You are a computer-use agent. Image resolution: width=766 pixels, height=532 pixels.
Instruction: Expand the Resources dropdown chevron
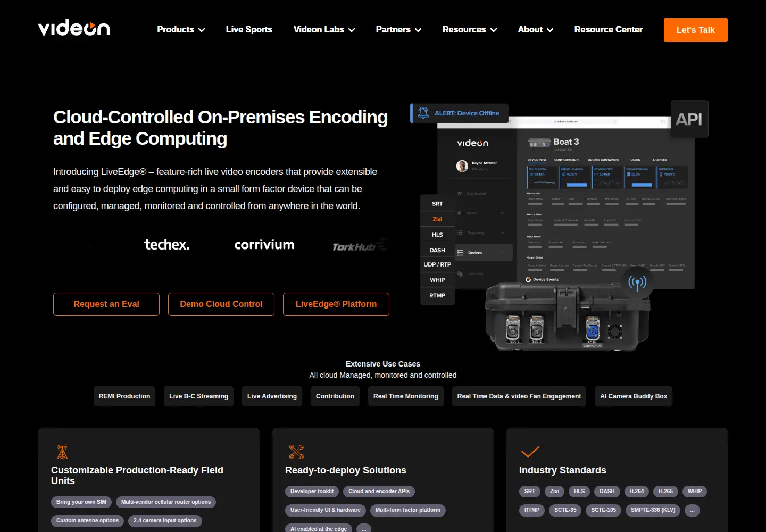494,30
